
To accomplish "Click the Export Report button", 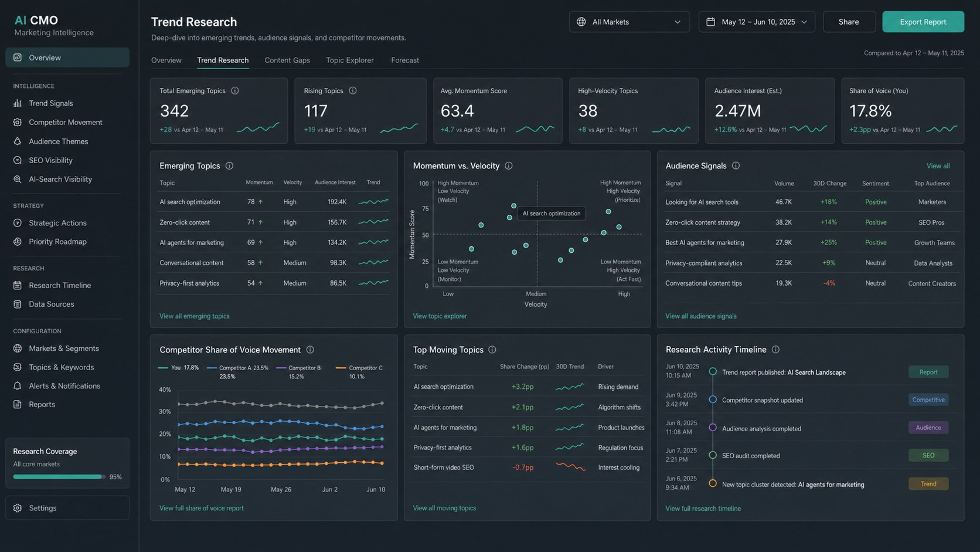I will (923, 22).
